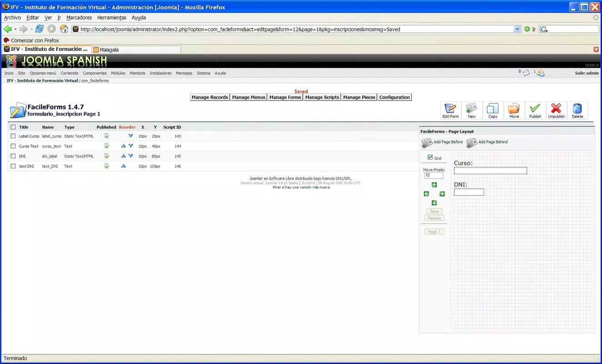Click the Add Page Behind icon
The image size is (602, 364).
pos(472,143)
